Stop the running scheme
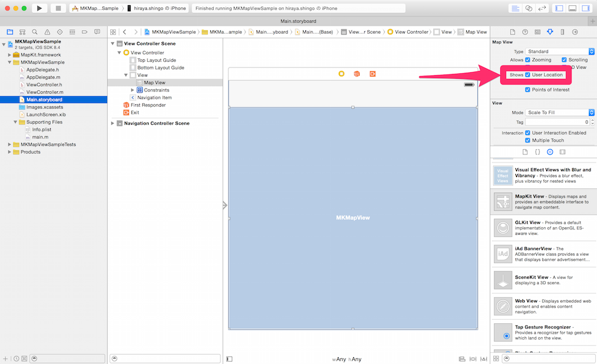597x364 pixels. coord(58,8)
